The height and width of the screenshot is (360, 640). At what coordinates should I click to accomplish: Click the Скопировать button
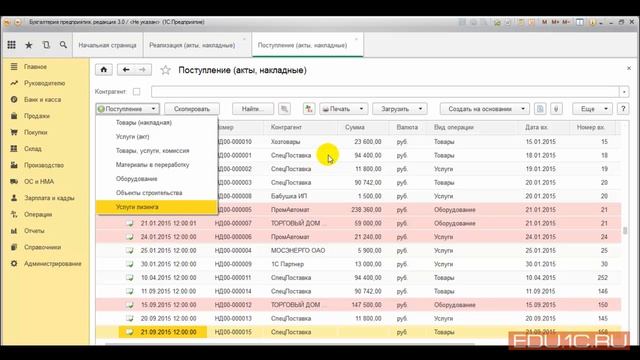[192, 109]
